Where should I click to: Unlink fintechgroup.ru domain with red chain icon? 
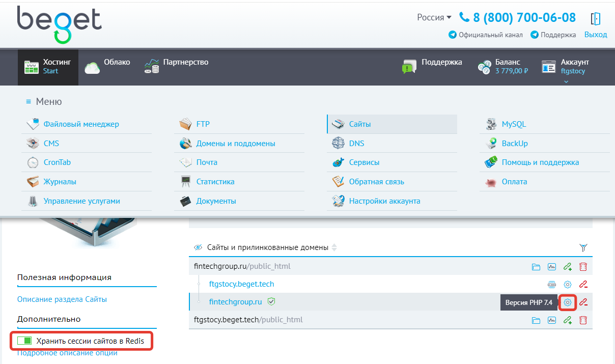pyautogui.click(x=583, y=302)
